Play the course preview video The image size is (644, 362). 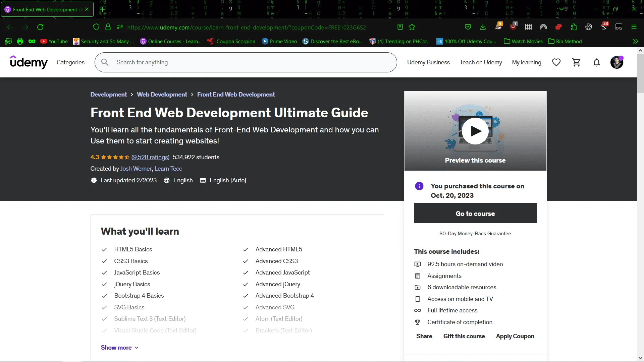[475, 131]
